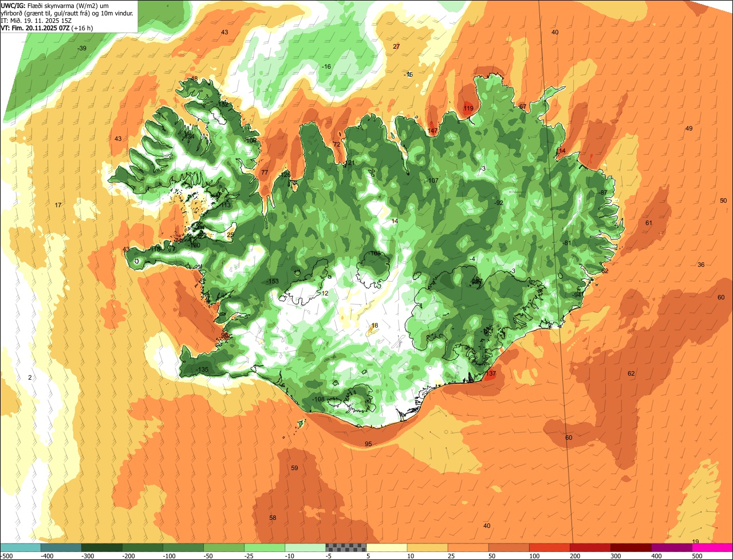
Task: Select the legend swatch between -100 and -50
Action: coord(183,547)
